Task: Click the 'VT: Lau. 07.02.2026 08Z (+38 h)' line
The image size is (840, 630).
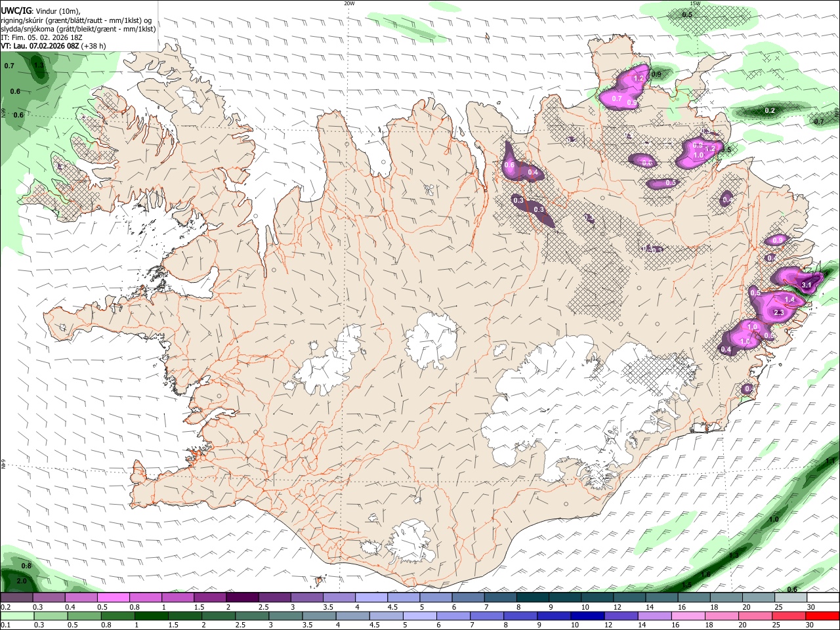Action: [53, 46]
